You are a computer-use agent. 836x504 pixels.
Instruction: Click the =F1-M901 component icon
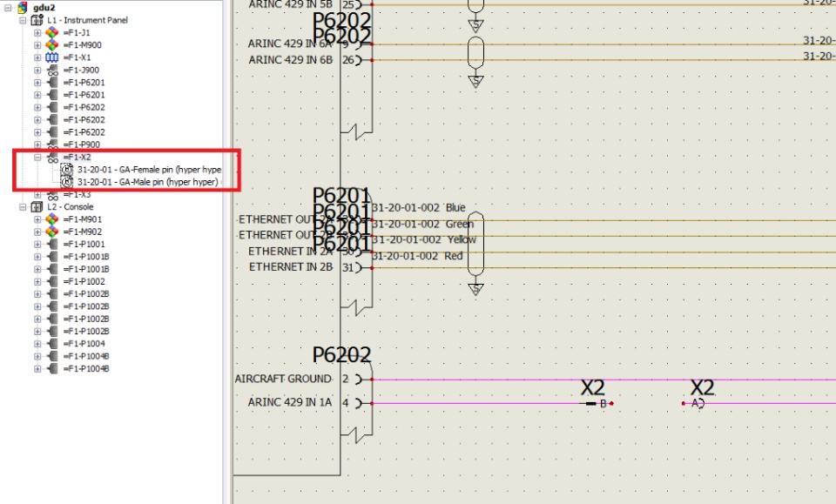51,219
